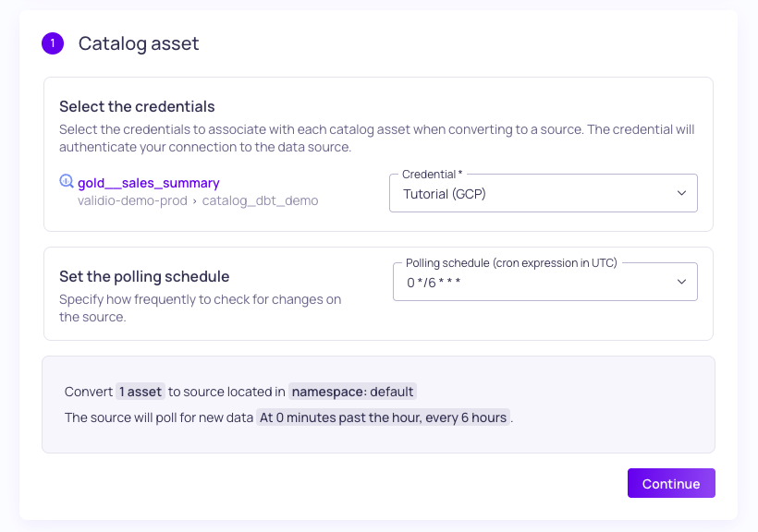This screenshot has height=532, width=758.
Task: Open the Credential dropdown showing Tutorial (GCP)
Action: 543,194
